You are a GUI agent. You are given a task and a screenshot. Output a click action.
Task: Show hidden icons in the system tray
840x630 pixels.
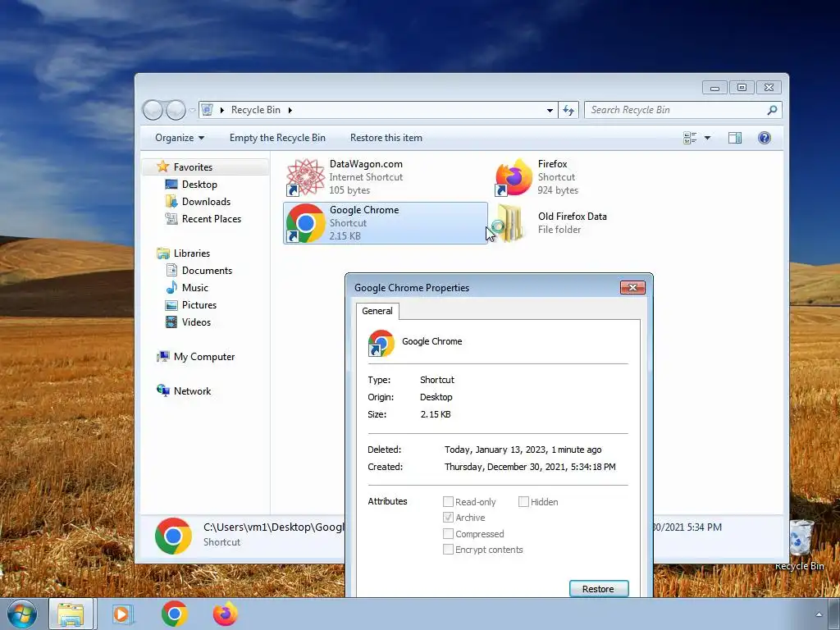(819, 614)
